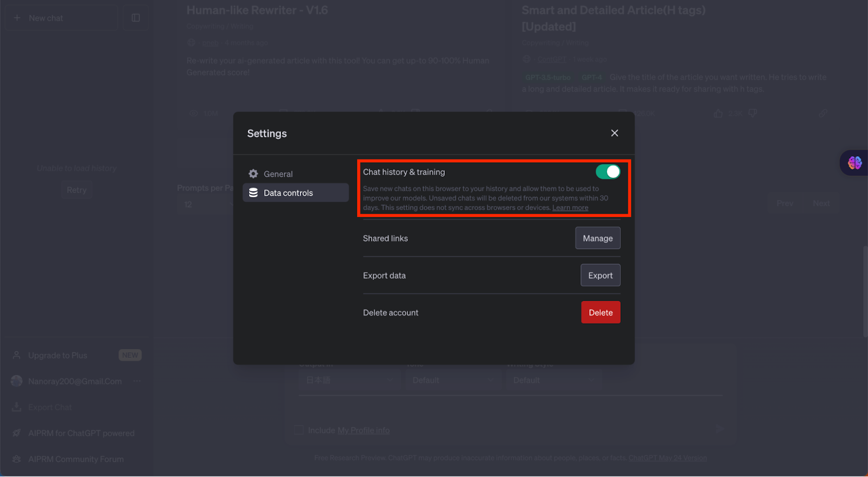
Task: Open the floating brain extension icon
Action: coord(855,163)
